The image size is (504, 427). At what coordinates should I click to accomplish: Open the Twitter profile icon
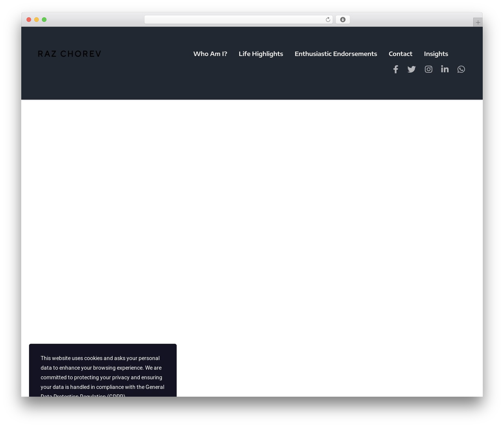click(411, 69)
